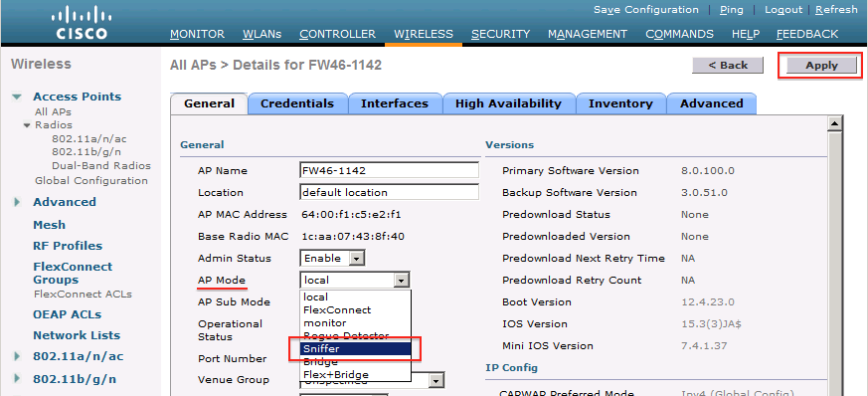Open the SECURITY menu

point(500,34)
